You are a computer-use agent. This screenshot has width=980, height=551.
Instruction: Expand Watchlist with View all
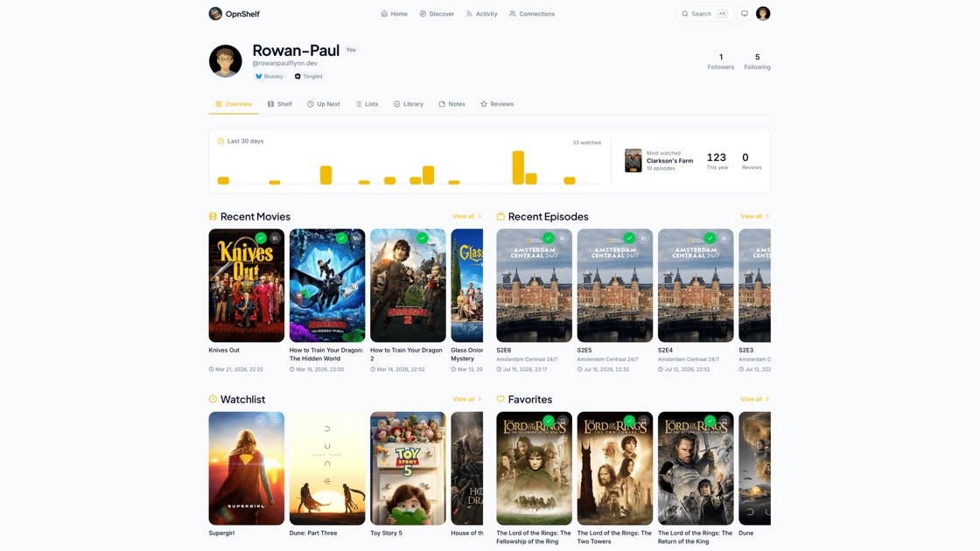[x=467, y=399]
